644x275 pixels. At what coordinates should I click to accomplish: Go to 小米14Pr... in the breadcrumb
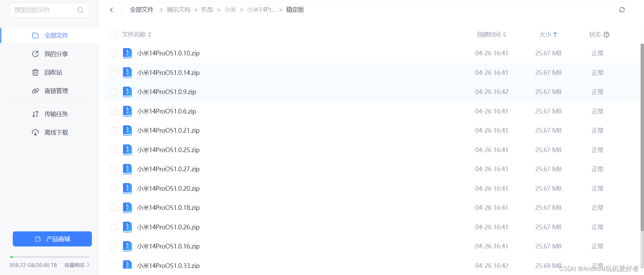click(261, 10)
